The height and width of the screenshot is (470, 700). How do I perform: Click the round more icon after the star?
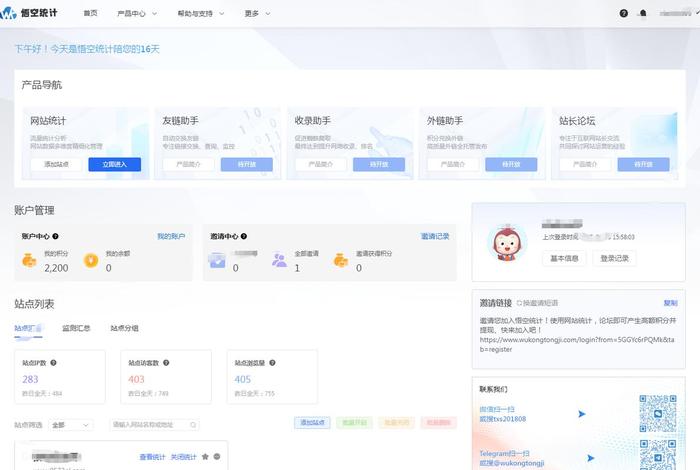tap(217, 457)
